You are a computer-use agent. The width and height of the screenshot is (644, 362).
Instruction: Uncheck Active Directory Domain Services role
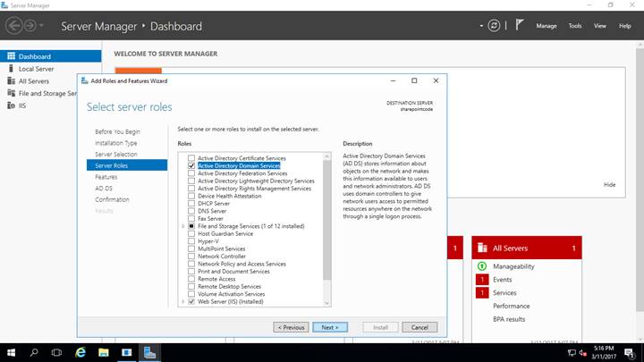(x=191, y=166)
